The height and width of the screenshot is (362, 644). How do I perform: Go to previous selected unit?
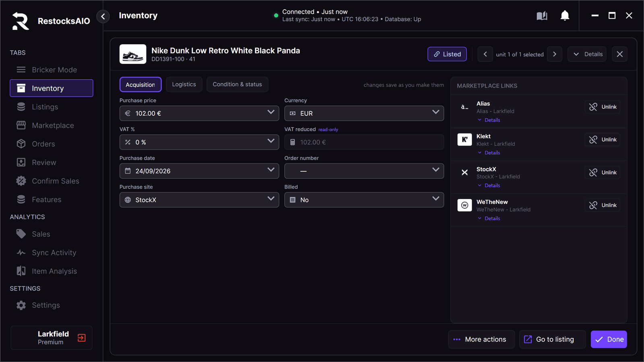click(x=485, y=54)
